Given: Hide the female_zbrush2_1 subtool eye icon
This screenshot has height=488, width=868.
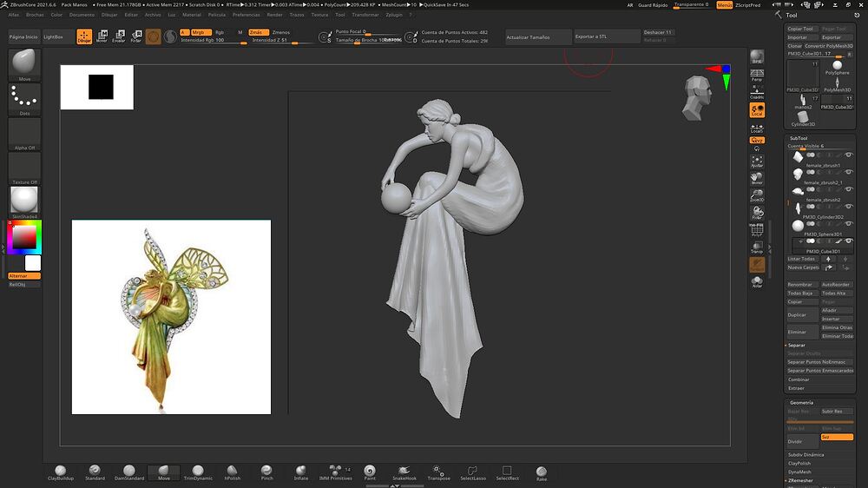Looking at the screenshot, I should 849,172.
